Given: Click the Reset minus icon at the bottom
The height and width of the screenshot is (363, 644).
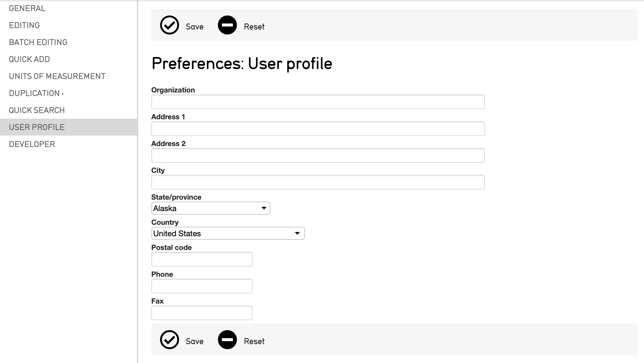Looking at the screenshot, I should tap(227, 340).
